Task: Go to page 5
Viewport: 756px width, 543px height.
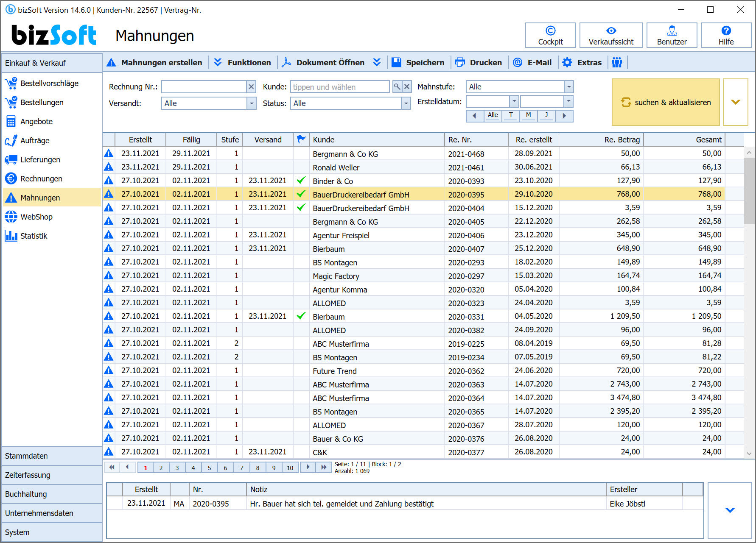Action: pyautogui.click(x=209, y=468)
